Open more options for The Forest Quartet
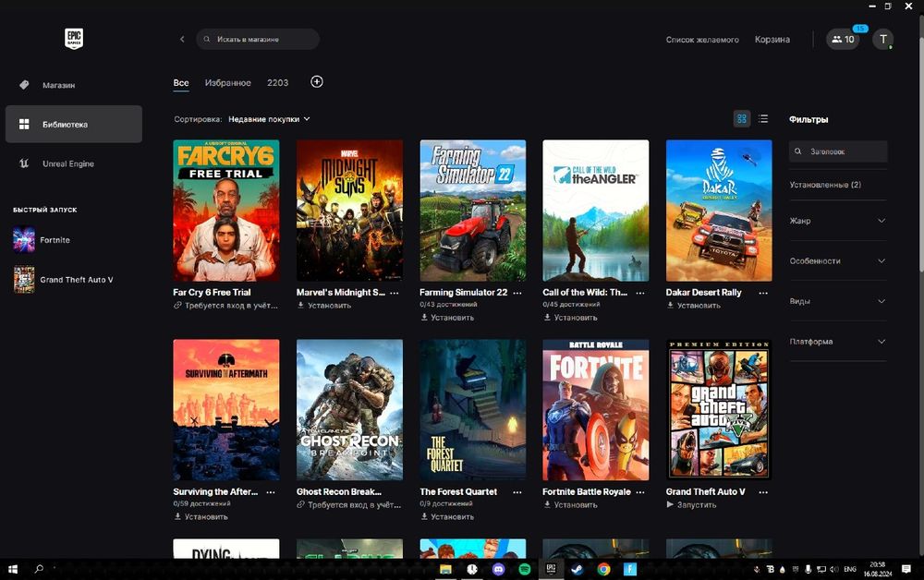Image resolution: width=924 pixels, height=580 pixels. [517, 492]
